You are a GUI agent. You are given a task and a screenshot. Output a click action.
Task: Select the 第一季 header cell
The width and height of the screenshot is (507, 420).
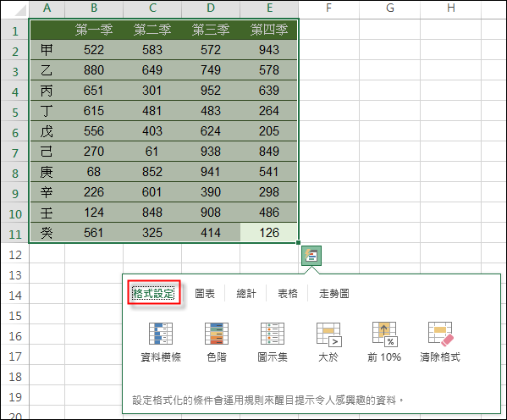[94, 30]
